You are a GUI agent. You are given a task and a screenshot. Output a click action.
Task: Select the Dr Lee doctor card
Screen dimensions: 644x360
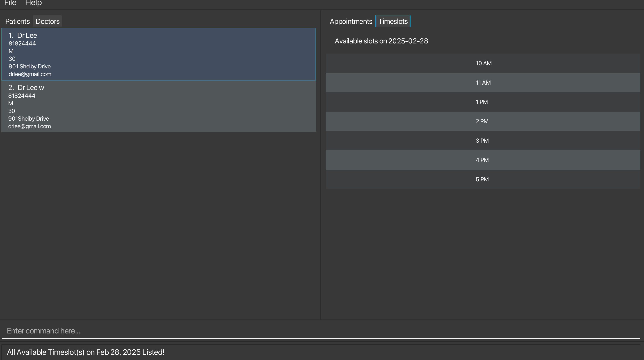tap(158, 54)
